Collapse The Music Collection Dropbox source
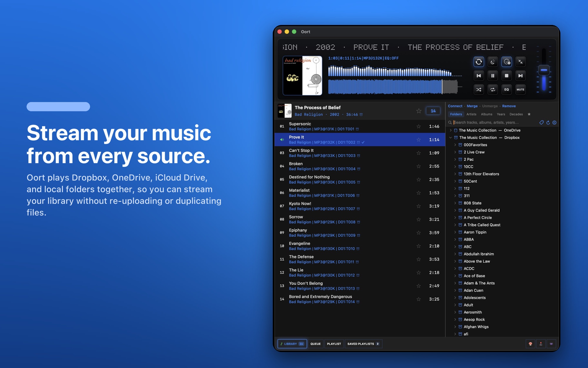The height and width of the screenshot is (368, 588). (451, 137)
